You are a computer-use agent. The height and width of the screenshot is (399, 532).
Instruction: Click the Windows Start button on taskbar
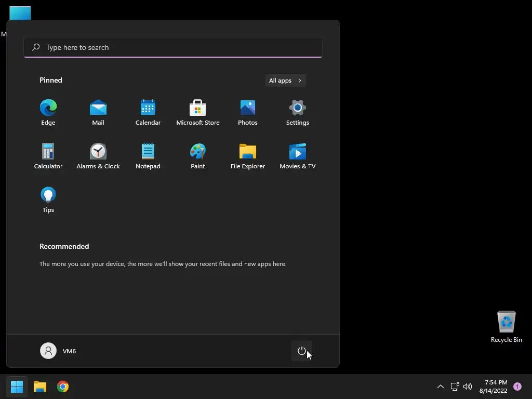(x=17, y=387)
